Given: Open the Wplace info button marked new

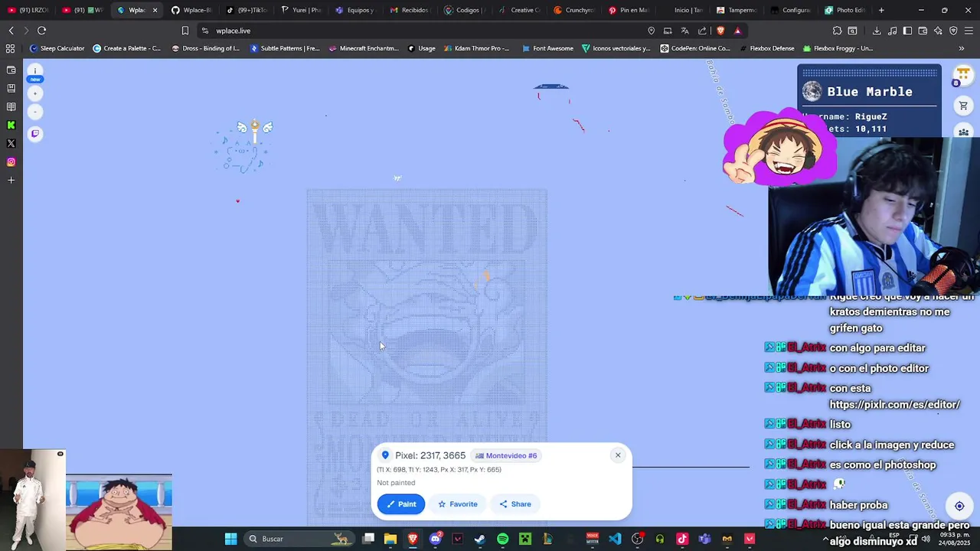Looking at the screenshot, I should [35, 73].
